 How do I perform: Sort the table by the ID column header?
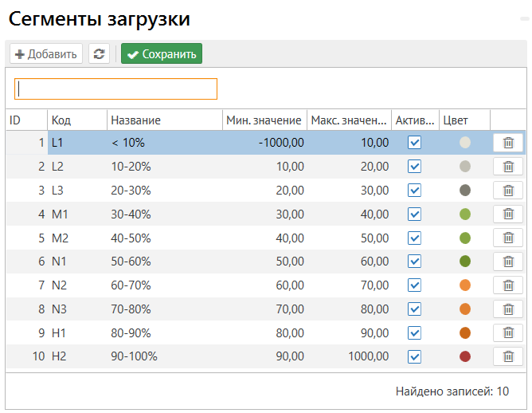coord(15,120)
